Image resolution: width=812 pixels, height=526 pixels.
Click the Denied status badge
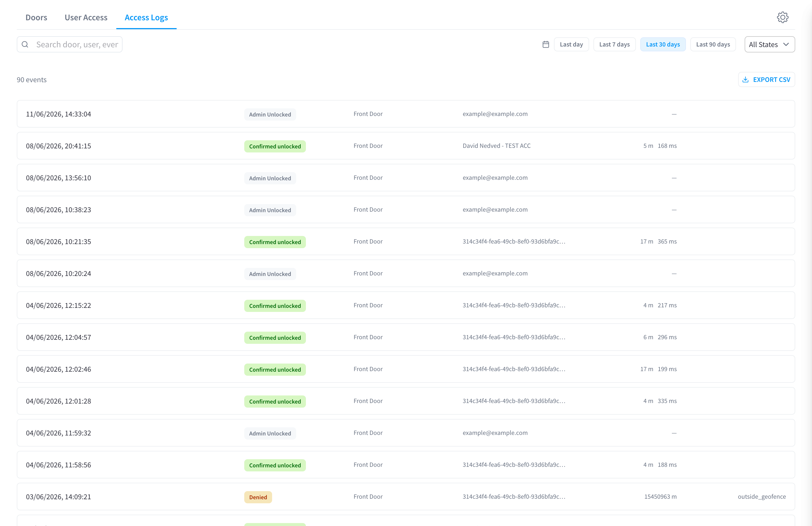(x=258, y=497)
